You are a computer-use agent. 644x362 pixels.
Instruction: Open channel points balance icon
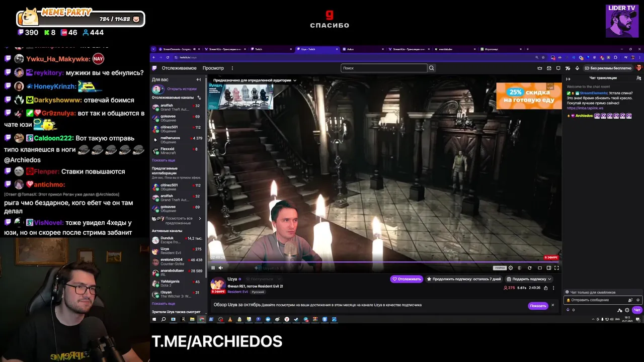click(568, 310)
